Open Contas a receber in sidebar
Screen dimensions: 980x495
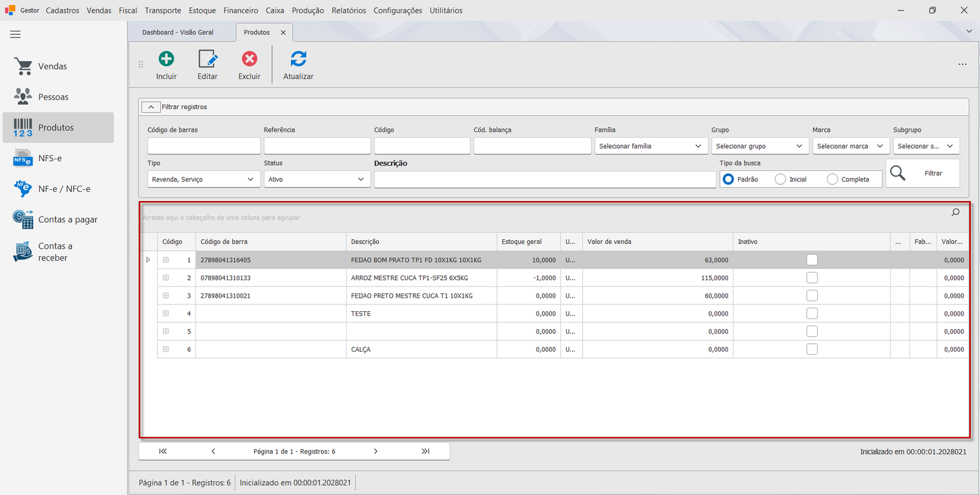[58, 252]
